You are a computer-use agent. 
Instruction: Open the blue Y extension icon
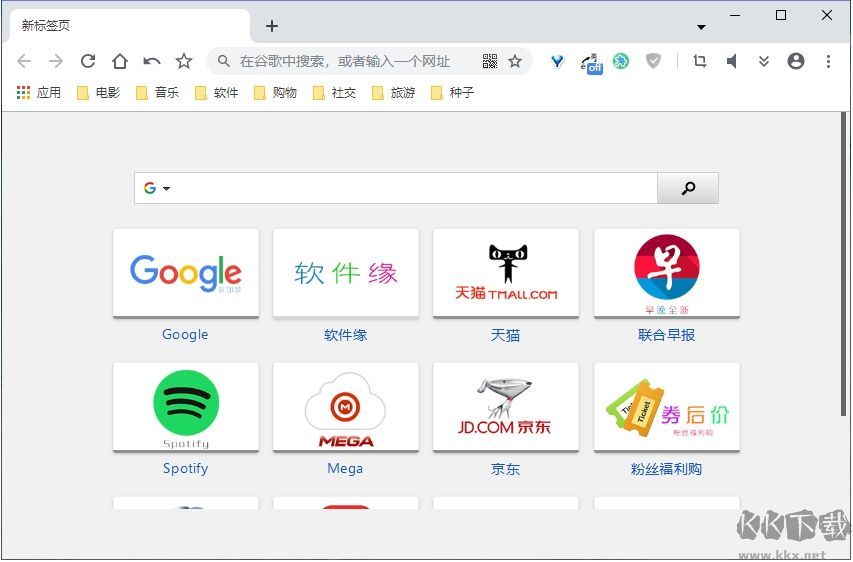(x=557, y=61)
